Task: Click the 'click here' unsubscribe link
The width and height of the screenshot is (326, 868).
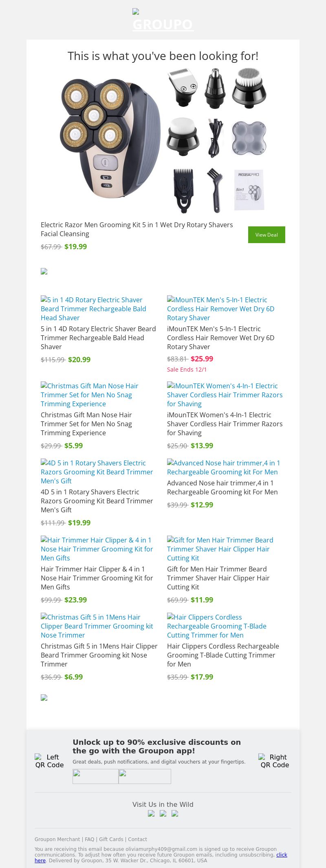Action: [x=282, y=855]
